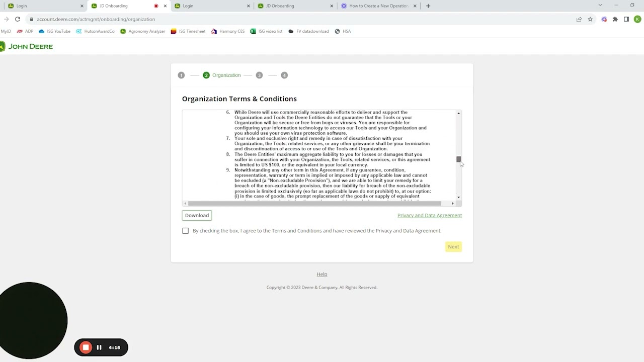Click the scroll right arrow of terms box

point(452,203)
